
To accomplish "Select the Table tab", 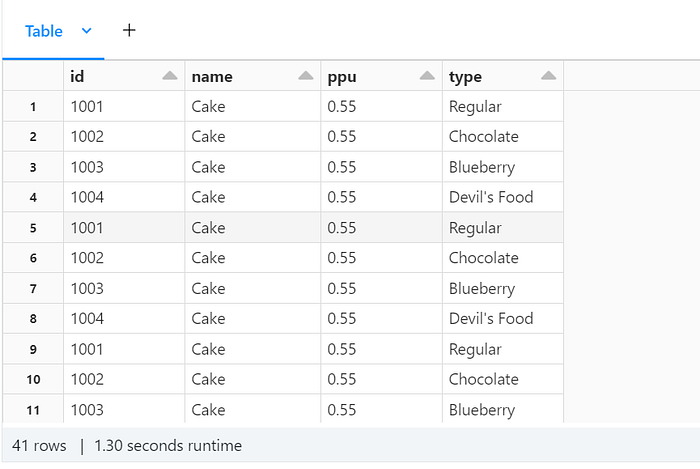I will coord(44,31).
